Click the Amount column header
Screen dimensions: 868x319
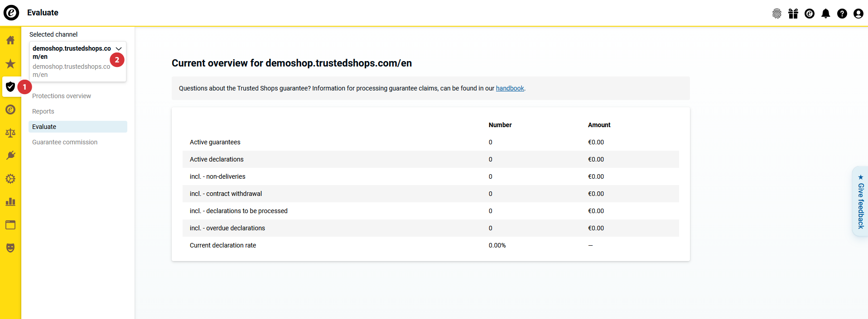[x=599, y=125]
